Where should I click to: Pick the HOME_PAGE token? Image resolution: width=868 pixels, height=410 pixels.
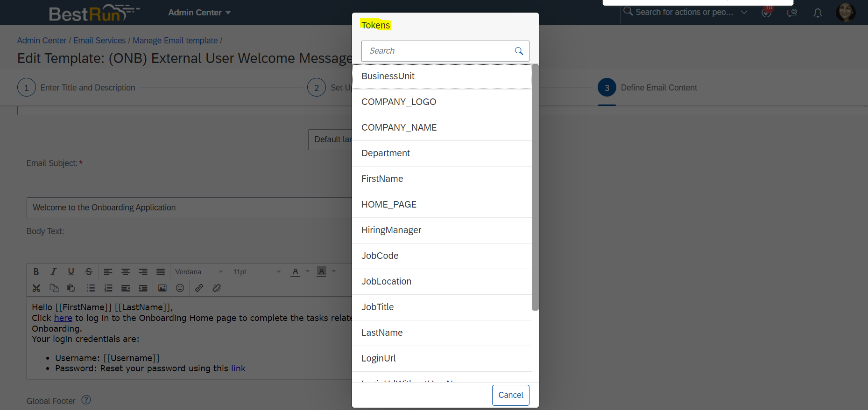pos(442,205)
